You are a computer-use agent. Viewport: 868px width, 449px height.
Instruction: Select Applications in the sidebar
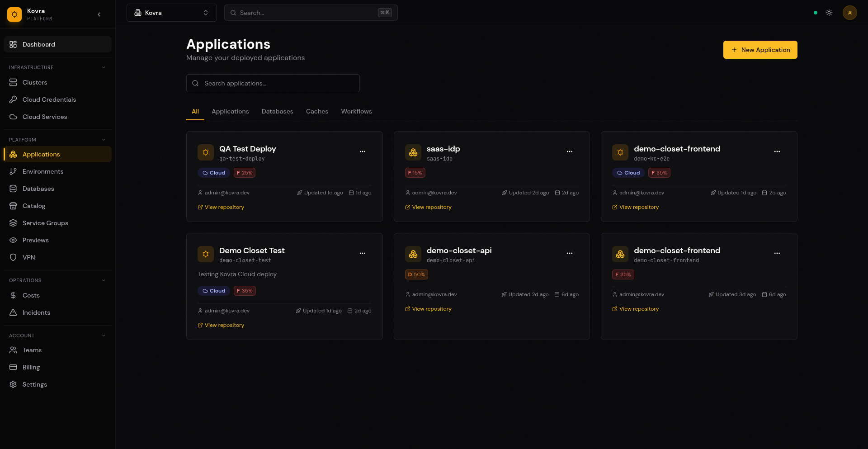tap(57, 154)
